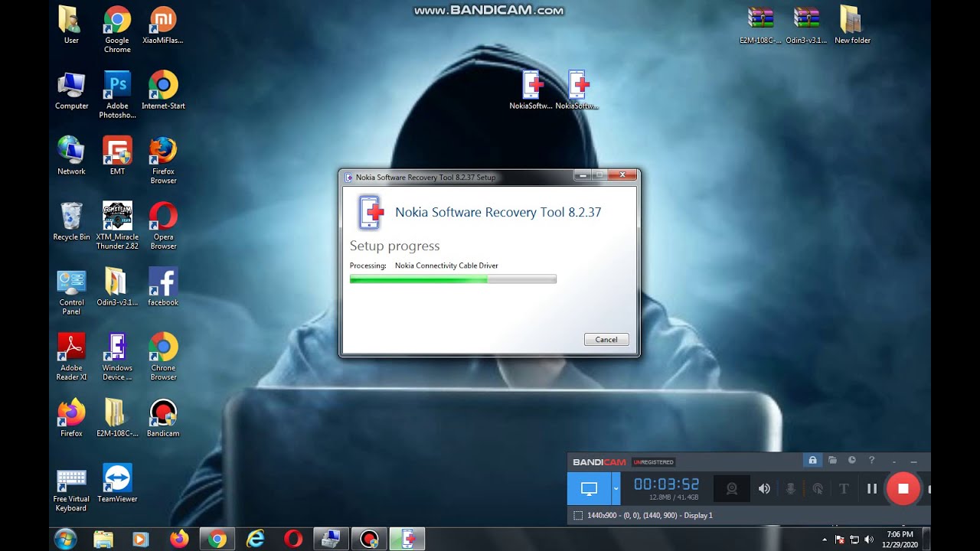Open Windows Media Player from taskbar
Image resolution: width=980 pixels, height=551 pixels.
140,540
